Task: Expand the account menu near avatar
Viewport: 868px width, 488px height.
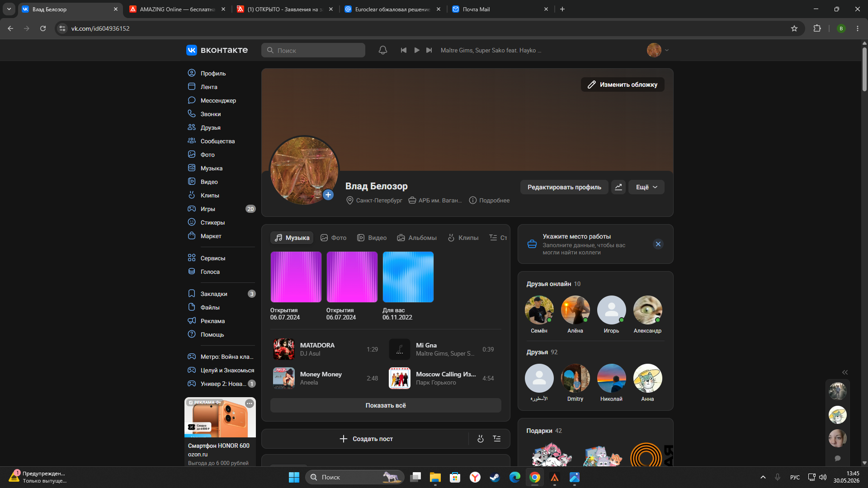Action: [667, 50]
